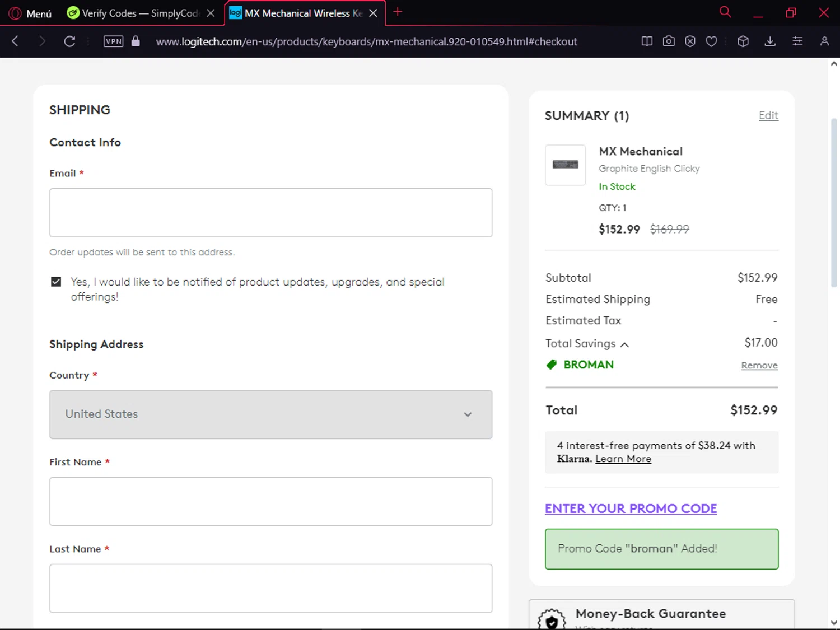Click ENTER YOUR PROMO CODE link
The height and width of the screenshot is (630, 840).
631,508
